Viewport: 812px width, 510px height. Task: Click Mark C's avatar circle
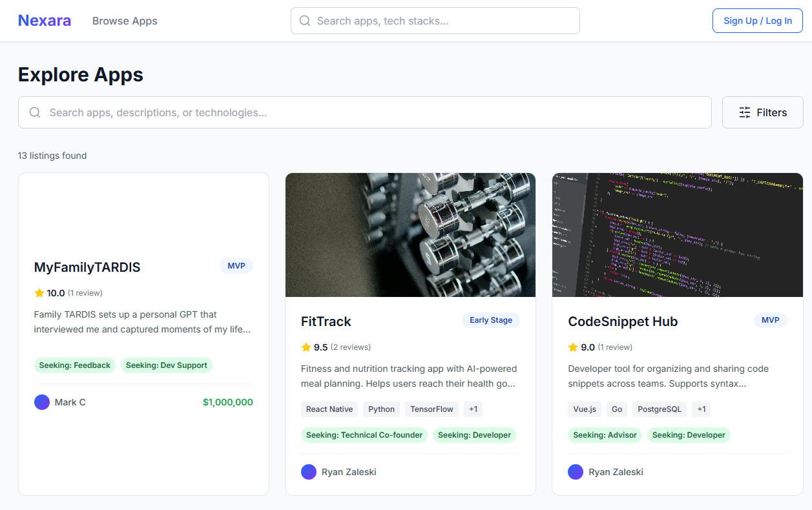(x=42, y=402)
